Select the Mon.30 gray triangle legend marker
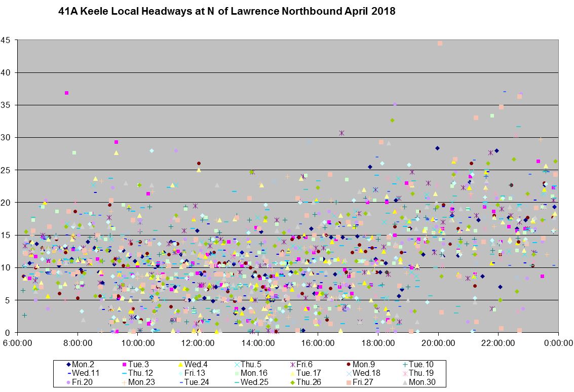The height and width of the screenshot is (392, 574). click(404, 382)
